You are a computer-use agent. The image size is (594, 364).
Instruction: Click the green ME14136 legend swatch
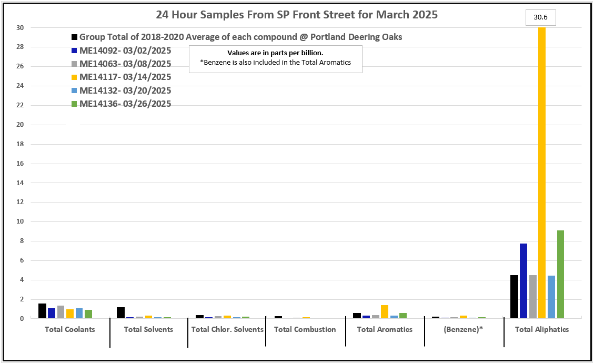(x=75, y=104)
